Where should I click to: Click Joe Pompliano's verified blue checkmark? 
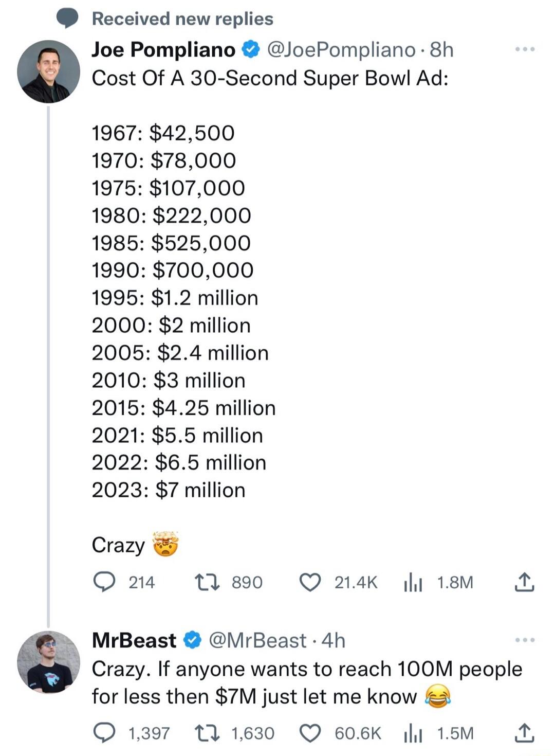point(250,50)
